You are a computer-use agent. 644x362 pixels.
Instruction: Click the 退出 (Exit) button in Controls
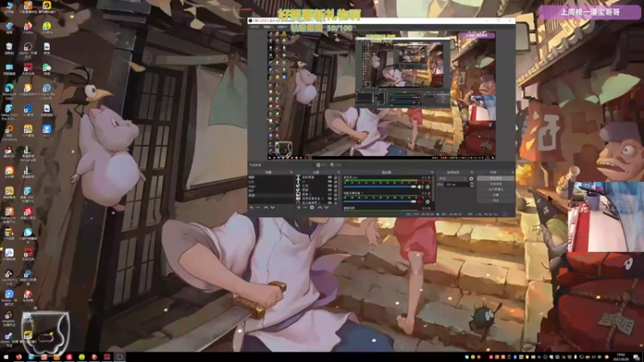(x=496, y=200)
